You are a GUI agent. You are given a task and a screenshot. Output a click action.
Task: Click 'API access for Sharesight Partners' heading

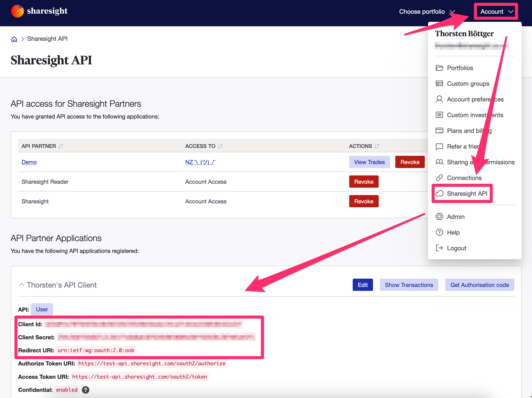point(76,104)
